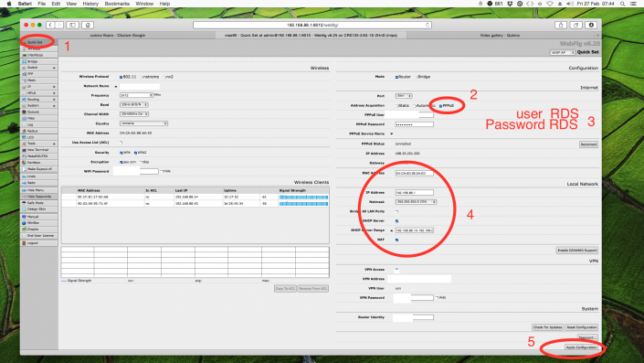Click Logout in the sidebar
This screenshot has width=644, height=363.
point(39,243)
